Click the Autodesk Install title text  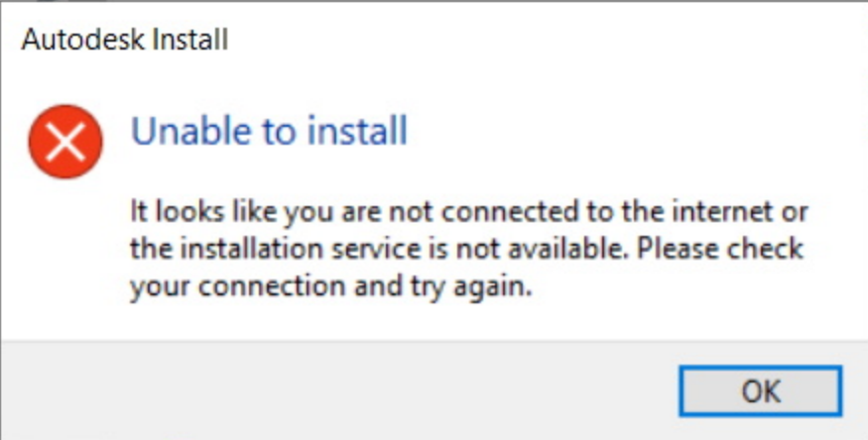click(125, 41)
